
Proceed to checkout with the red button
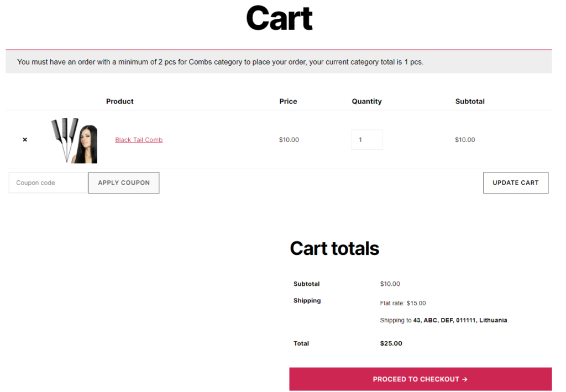pyautogui.click(x=420, y=379)
